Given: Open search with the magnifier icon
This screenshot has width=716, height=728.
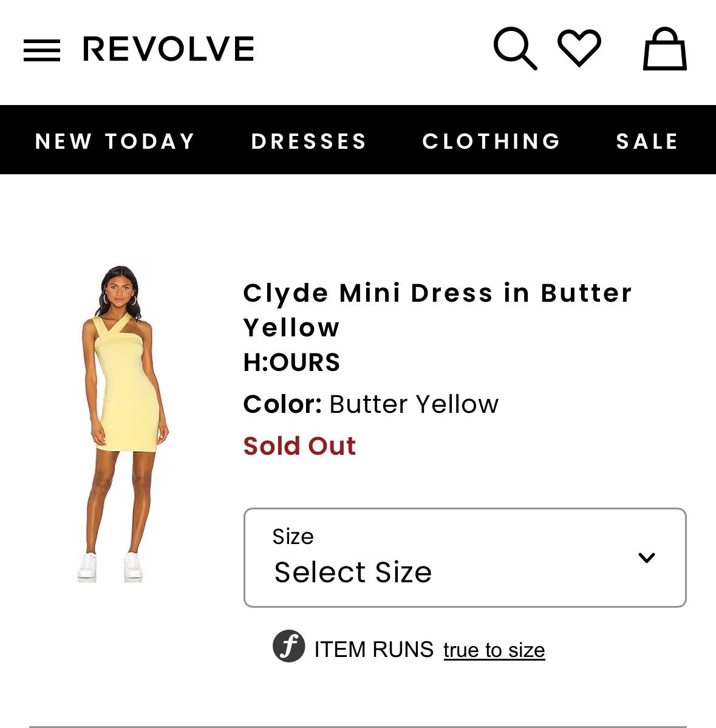Looking at the screenshot, I should 515,48.
